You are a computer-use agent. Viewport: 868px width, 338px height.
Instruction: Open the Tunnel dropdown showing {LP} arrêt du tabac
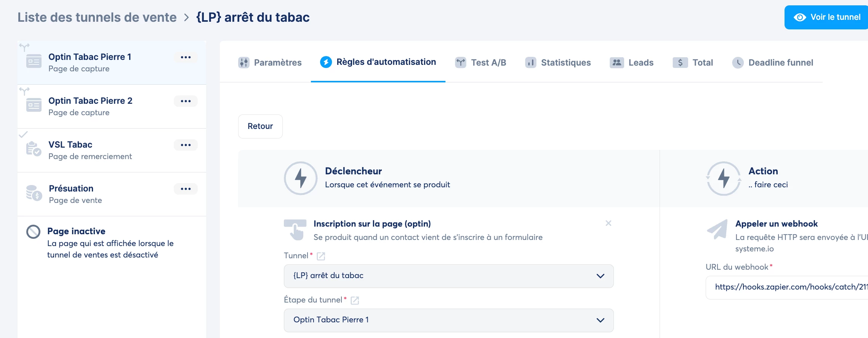[x=448, y=276]
